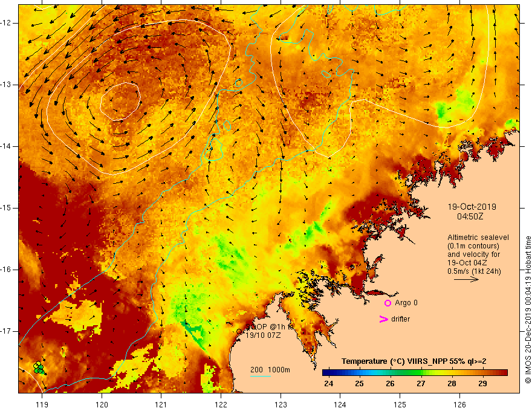Click the temperature colorbar gradient
Screen dimensions: 532x411
pyautogui.click(x=415, y=373)
